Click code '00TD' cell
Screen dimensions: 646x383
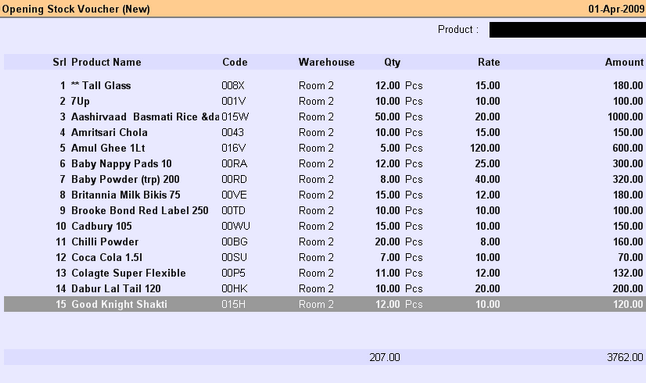[x=233, y=211]
